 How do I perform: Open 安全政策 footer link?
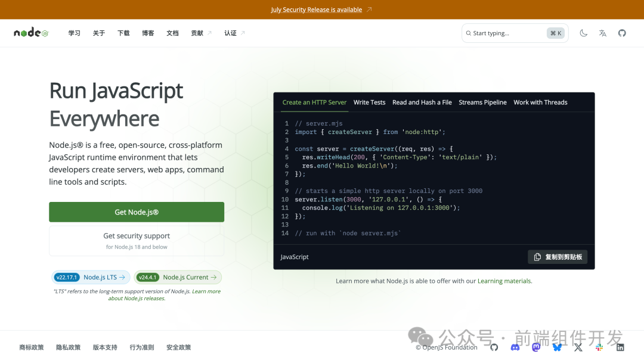(x=179, y=347)
